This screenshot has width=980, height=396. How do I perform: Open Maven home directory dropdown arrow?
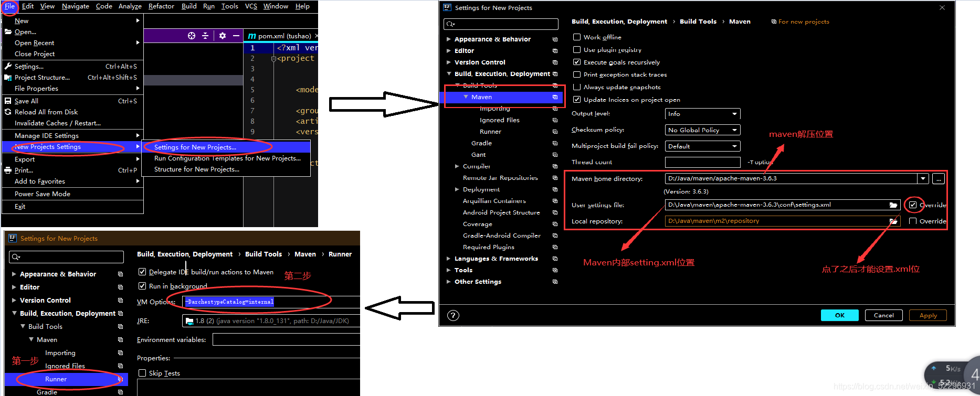(x=923, y=179)
